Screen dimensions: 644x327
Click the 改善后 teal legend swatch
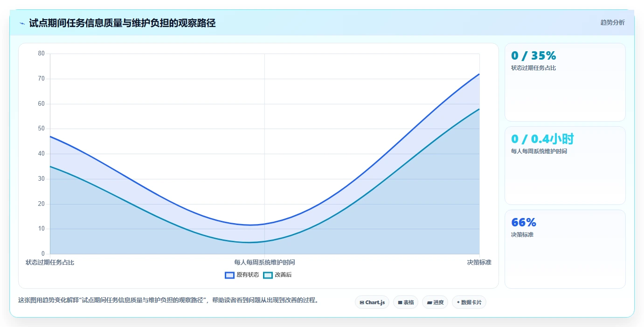tap(268, 275)
